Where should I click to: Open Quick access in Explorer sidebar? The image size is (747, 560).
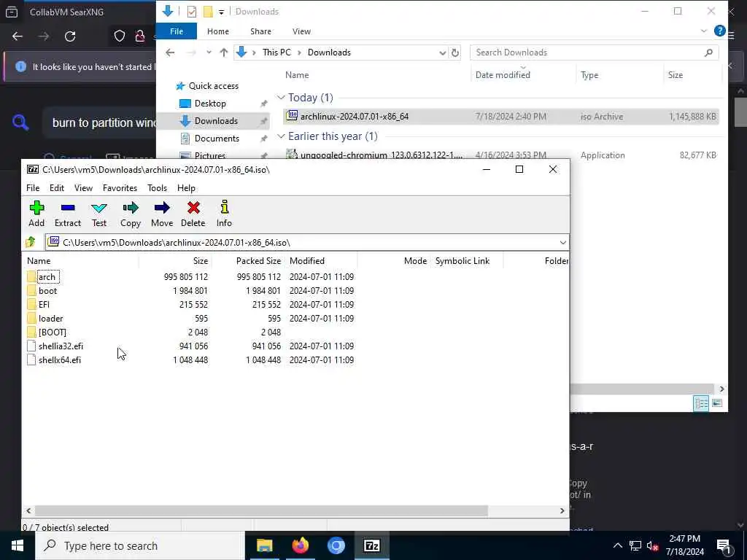[x=214, y=86]
